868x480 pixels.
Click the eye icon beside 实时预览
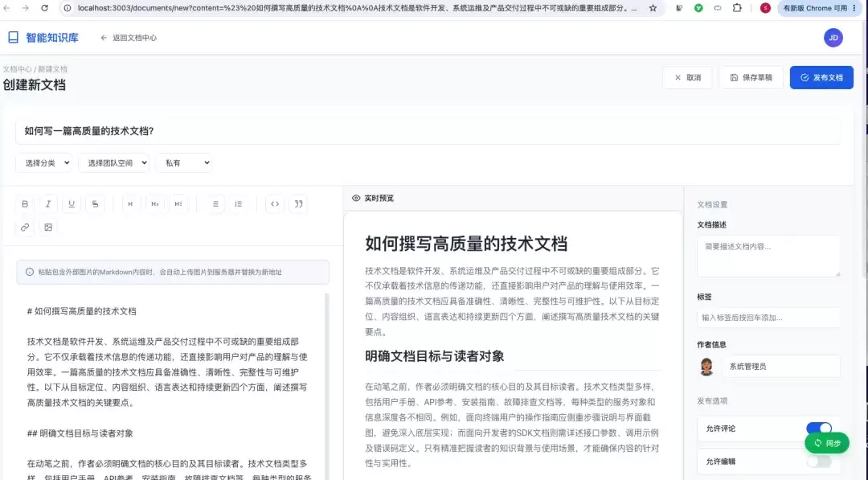(x=356, y=199)
